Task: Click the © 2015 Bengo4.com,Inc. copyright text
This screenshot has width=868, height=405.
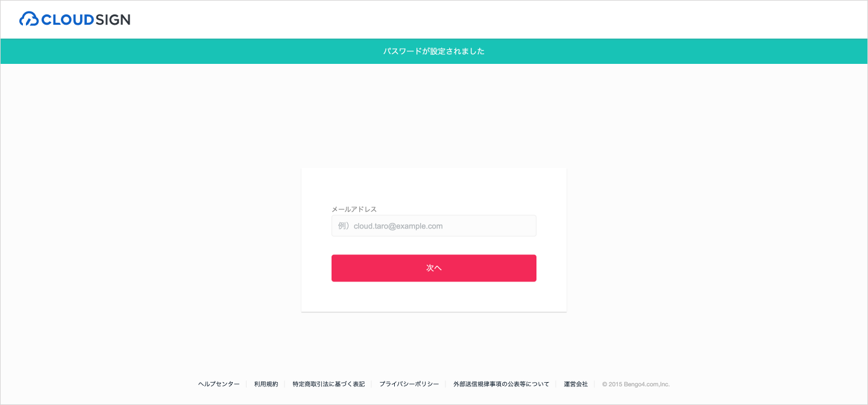Action: click(x=636, y=384)
